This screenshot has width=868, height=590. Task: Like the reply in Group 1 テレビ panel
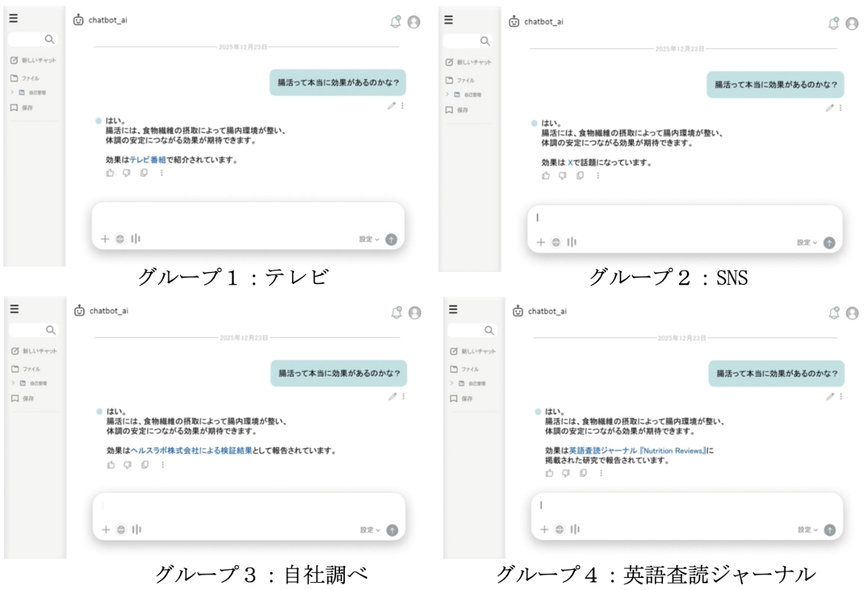tap(111, 173)
